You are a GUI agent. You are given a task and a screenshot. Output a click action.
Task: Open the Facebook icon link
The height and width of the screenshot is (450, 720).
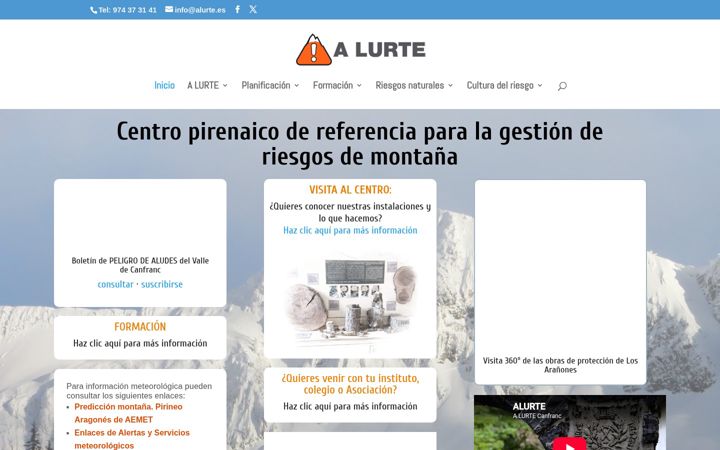237,9
